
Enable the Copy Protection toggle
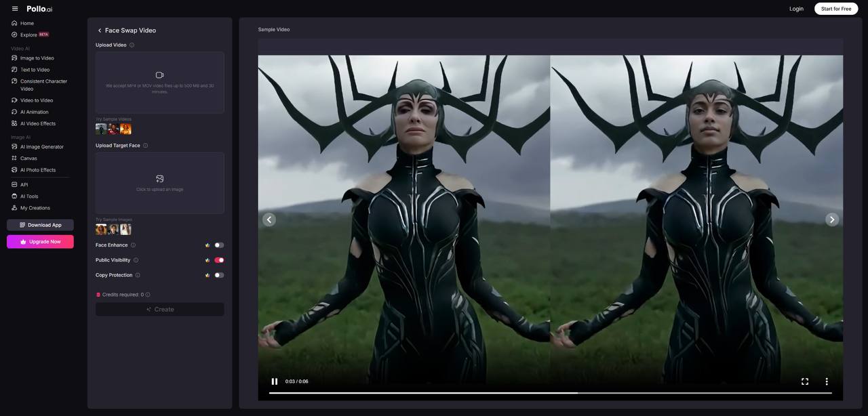219,275
